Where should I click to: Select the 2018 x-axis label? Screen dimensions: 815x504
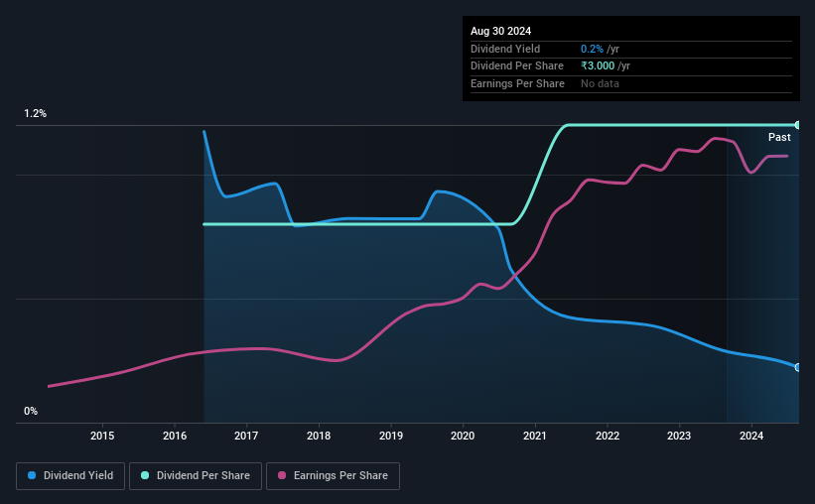(319, 436)
